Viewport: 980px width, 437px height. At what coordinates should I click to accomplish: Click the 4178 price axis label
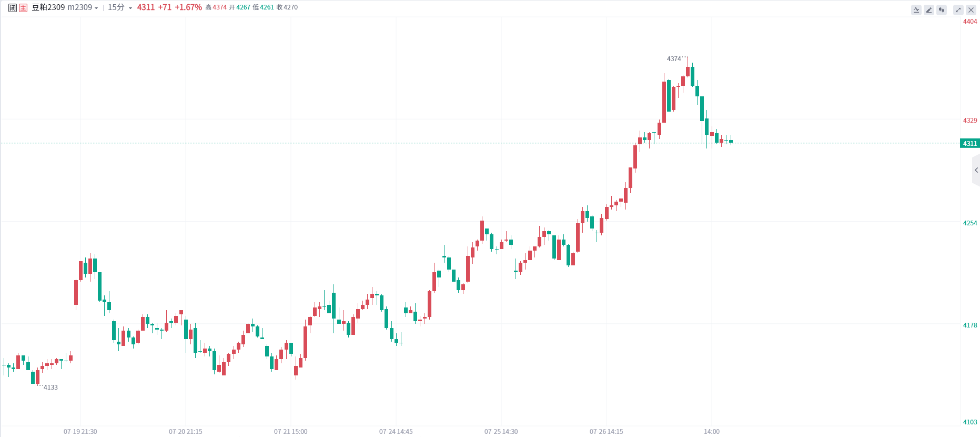click(x=969, y=325)
